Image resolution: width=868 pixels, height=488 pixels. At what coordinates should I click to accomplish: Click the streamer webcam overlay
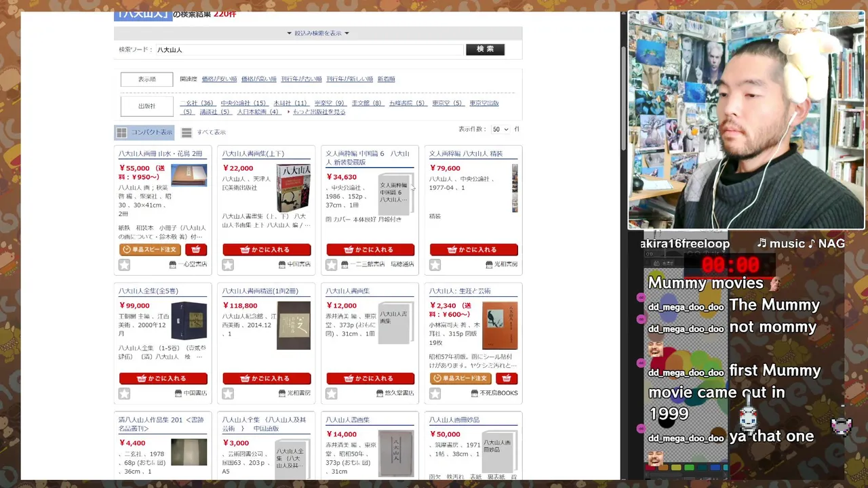click(x=746, y=121)
